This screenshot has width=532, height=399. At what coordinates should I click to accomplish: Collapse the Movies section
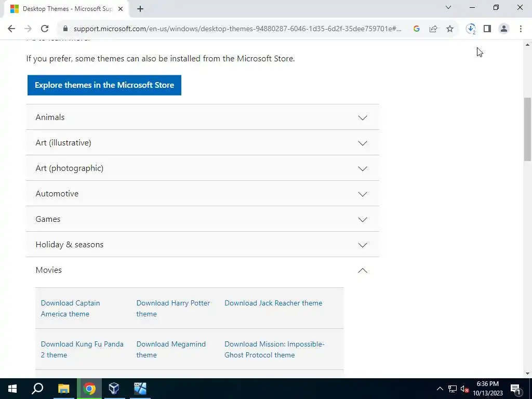(203, 270)
